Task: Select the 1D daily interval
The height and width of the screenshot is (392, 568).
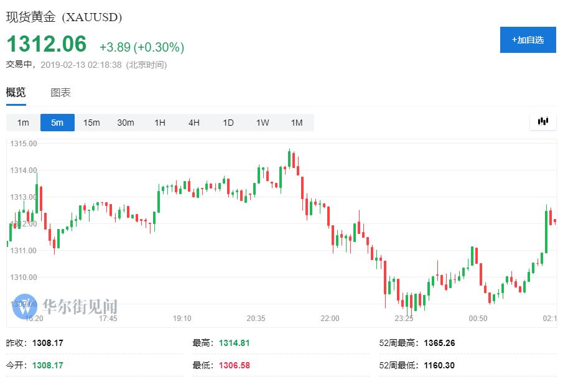Action: [228, 123]
